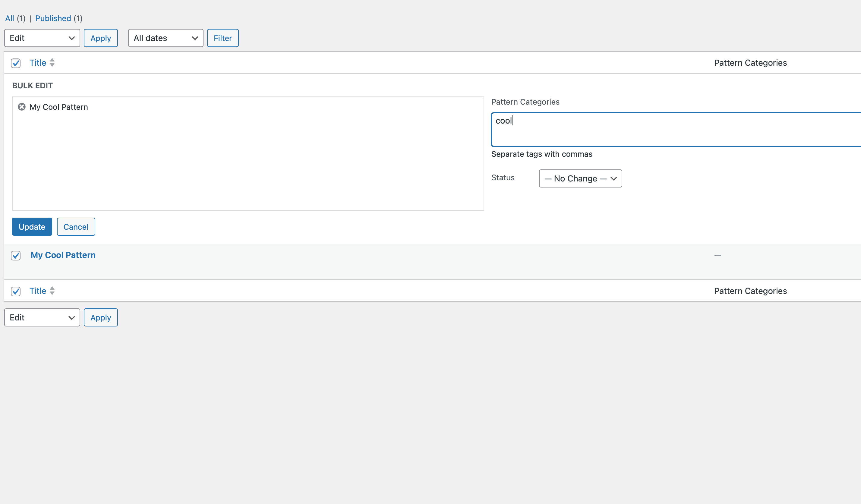Toggle top select-all checkbox

(x=16, y=63)
